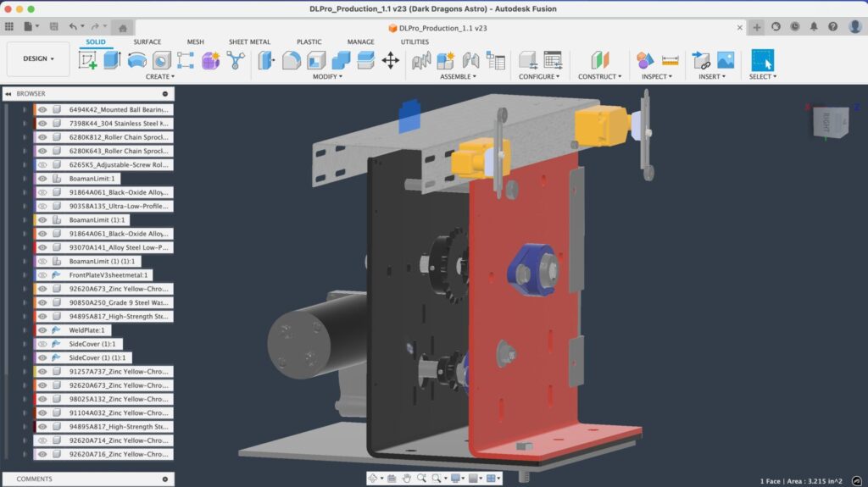Switch to the PLASTIC tab
The height and width of the screenshot is (487, 868).
(x=309, y=42)
